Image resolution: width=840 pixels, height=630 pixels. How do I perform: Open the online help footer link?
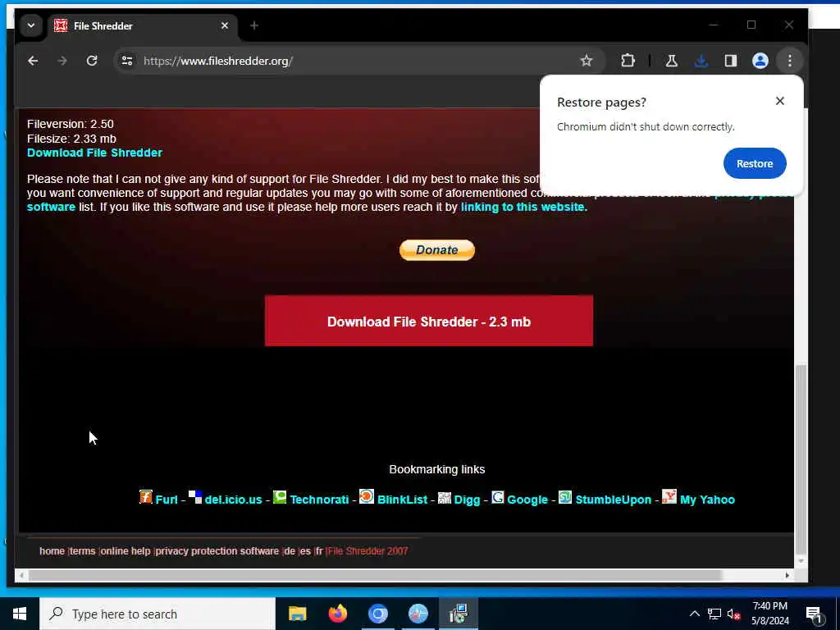coord(126,550)
